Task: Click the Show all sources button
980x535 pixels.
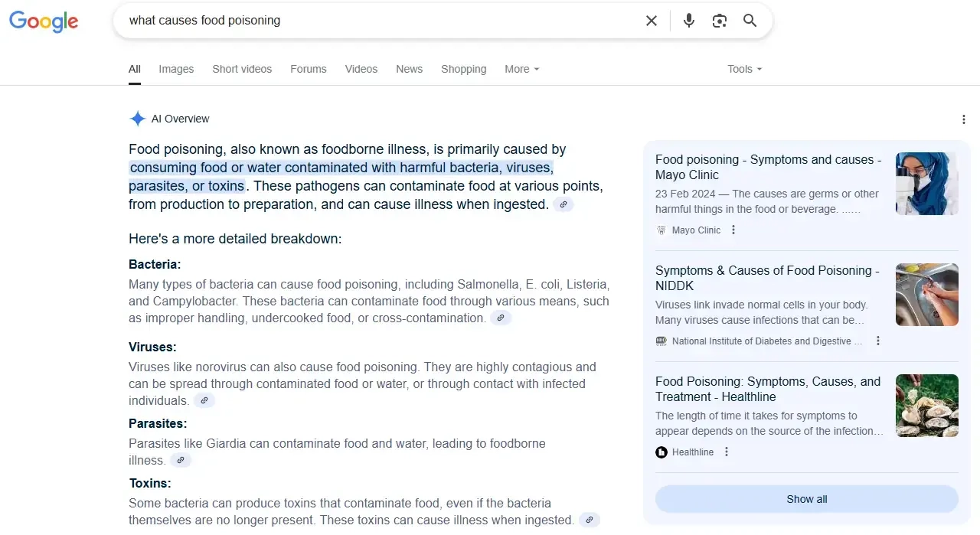Action: tap(807, 499)
